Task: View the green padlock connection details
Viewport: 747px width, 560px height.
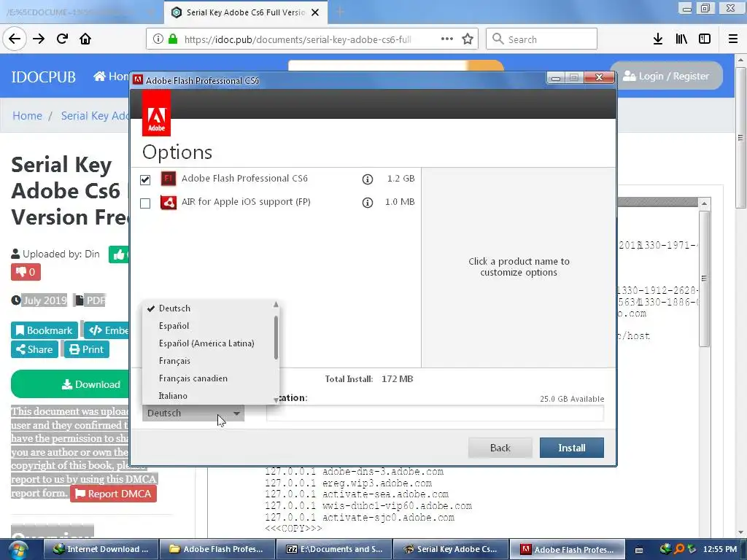Action: (173, 39)
